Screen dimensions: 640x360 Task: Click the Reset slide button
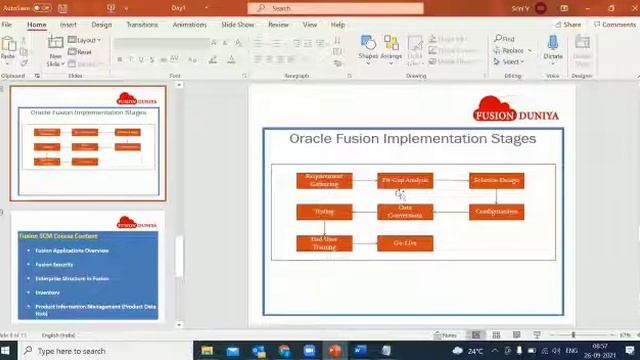(80, 52)
